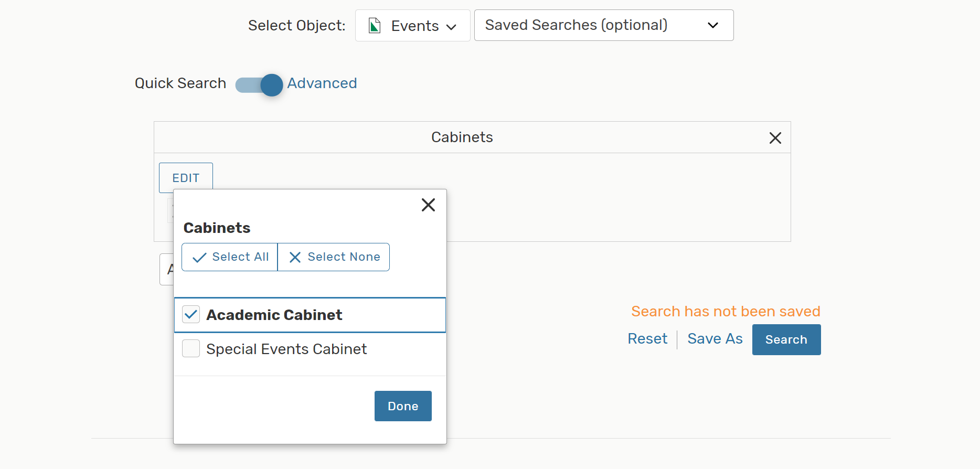Uncheck the Academic Cabinet checkbox
The image size is (980, 469).
(x=191, y=315)
